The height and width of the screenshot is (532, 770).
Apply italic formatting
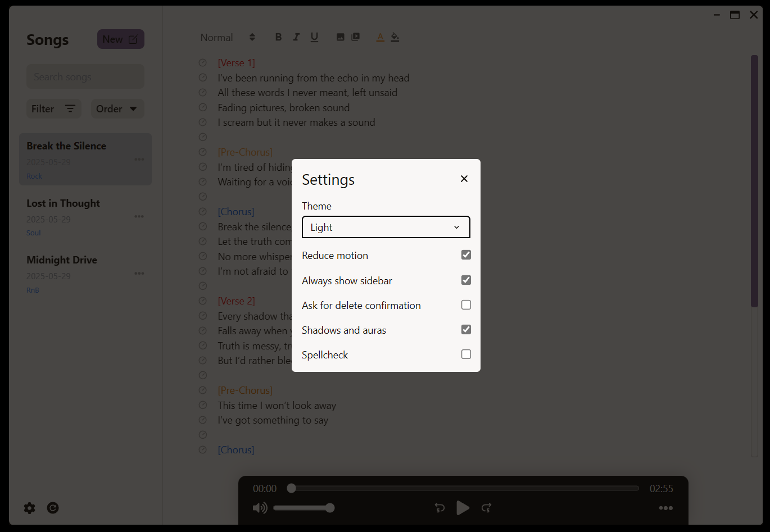click(296, 37)
